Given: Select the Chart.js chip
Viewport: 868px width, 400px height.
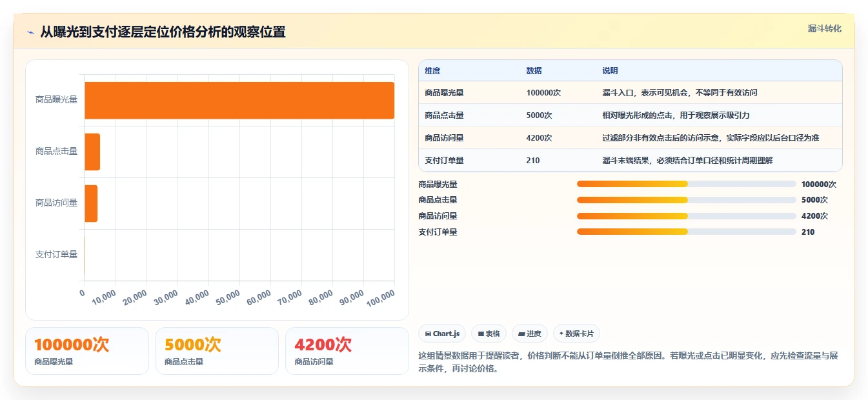Looking at the screenshot, I should pyautogui.click(x=442, y=334).
